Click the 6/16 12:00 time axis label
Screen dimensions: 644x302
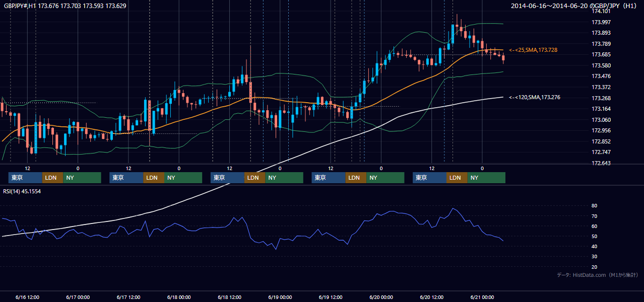click(28, 297)
